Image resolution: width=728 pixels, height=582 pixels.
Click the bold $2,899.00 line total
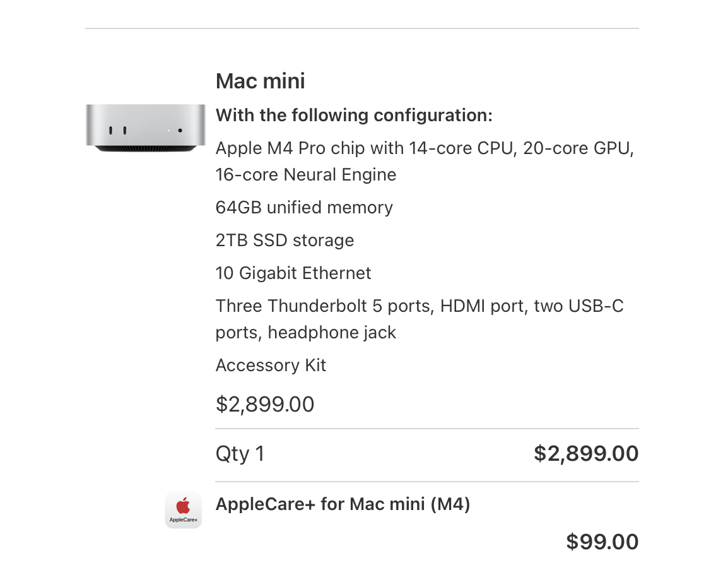click(x=586, y=453)
